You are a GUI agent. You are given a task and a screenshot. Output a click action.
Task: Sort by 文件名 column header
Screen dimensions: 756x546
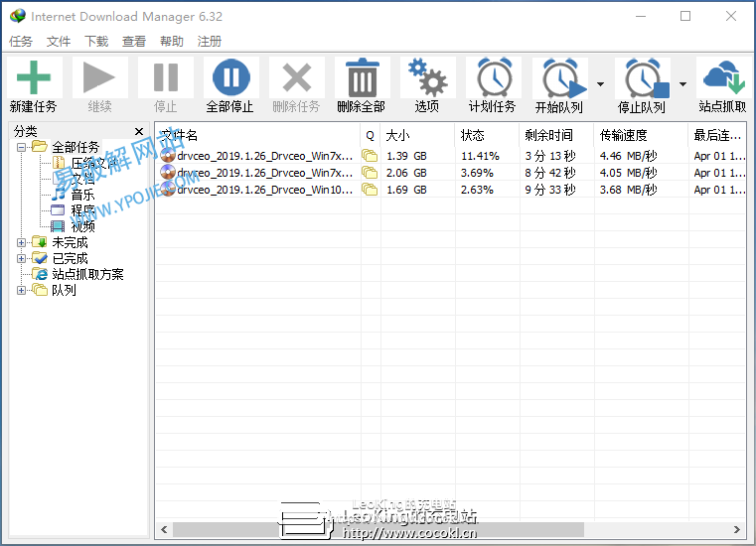tap(257, 135)
